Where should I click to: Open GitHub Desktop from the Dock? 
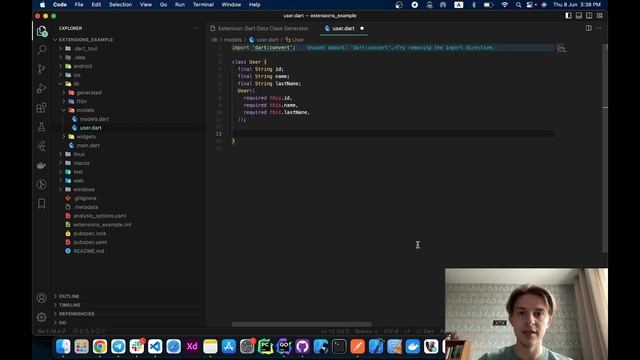302,347
